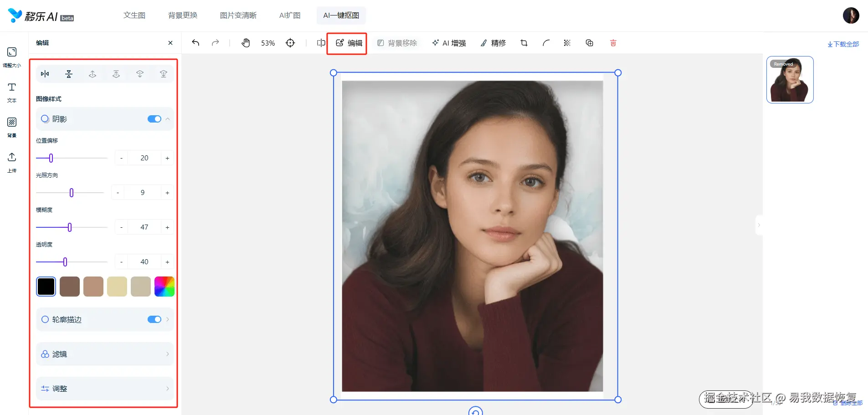Screen dimensions: 868x415
Task: Click the 位置偏移 offset slider handle
Action: coord(51,158)
